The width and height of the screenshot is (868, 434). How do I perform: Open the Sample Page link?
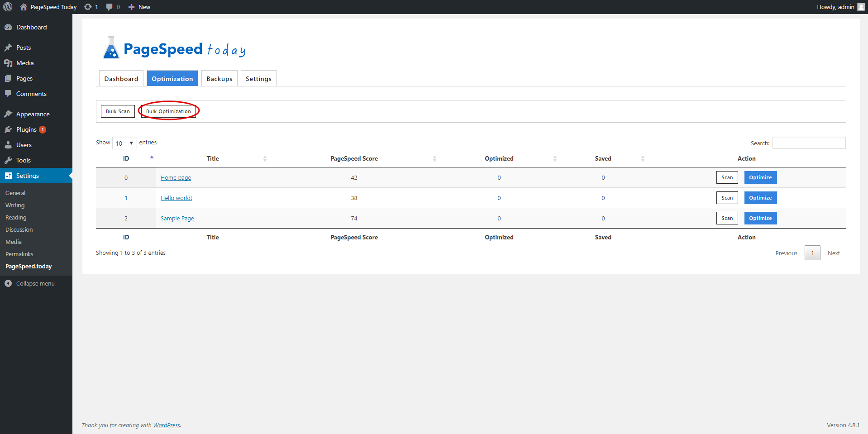pos(177,219)
